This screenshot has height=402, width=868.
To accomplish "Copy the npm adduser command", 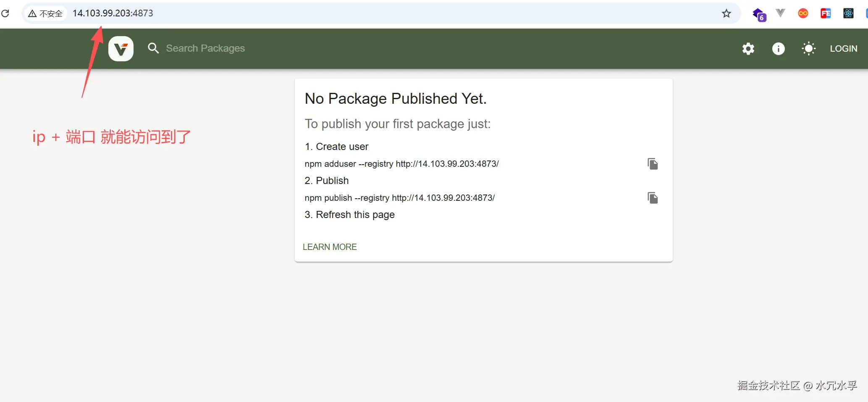I will [x=653, y=164].
